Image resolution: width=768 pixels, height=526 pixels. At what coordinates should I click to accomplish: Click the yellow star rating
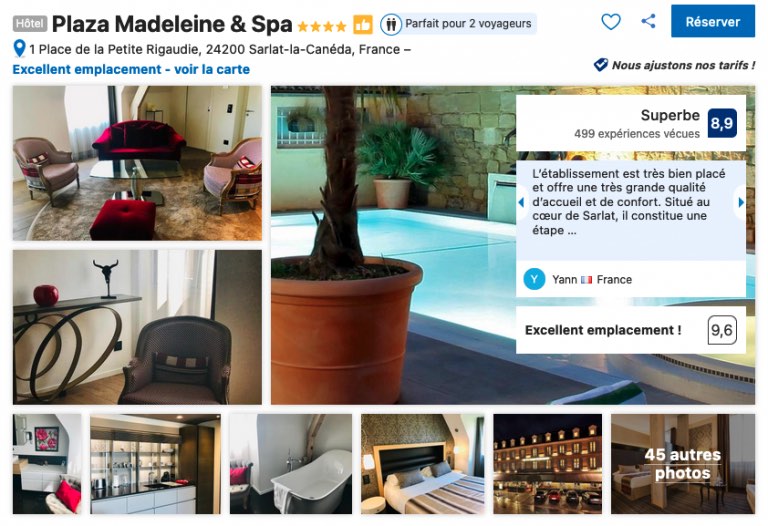click(x=322, y=26)
